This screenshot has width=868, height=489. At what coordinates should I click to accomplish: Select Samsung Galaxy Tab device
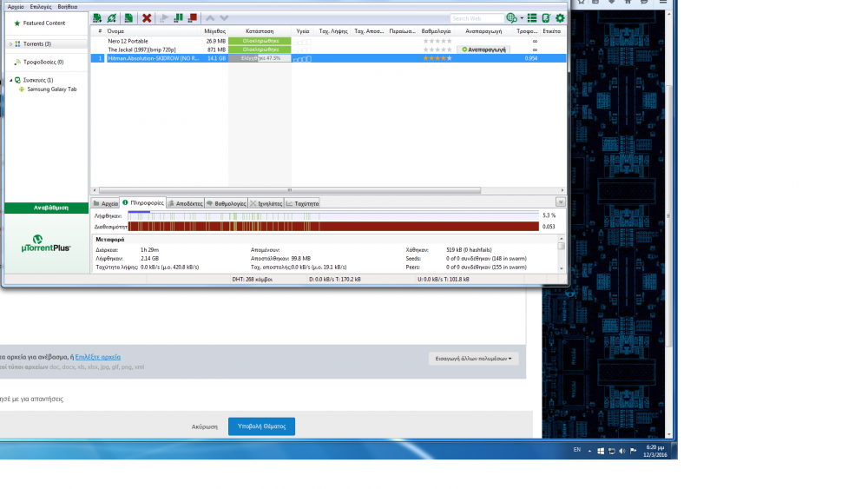51,89
